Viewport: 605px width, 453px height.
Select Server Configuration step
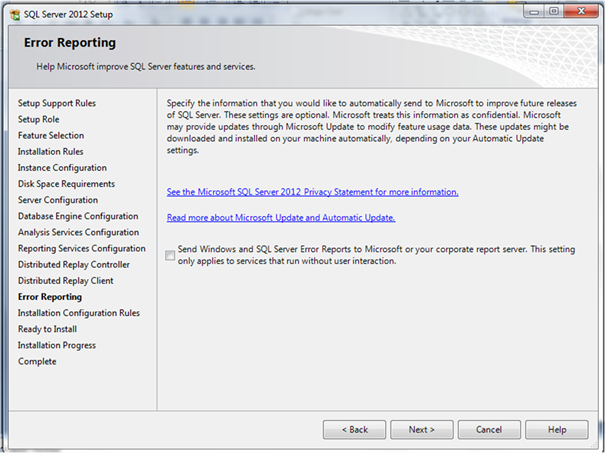pos(58,200)
